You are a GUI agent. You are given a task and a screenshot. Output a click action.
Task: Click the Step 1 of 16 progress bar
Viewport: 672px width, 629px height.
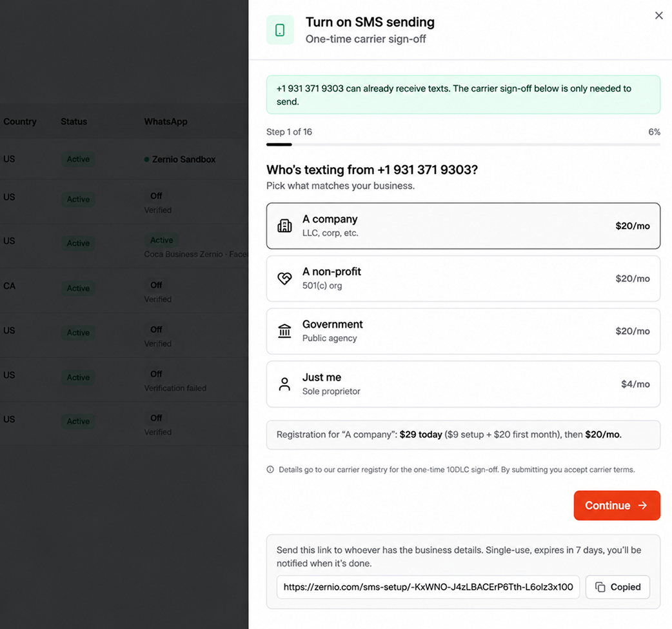463,145
